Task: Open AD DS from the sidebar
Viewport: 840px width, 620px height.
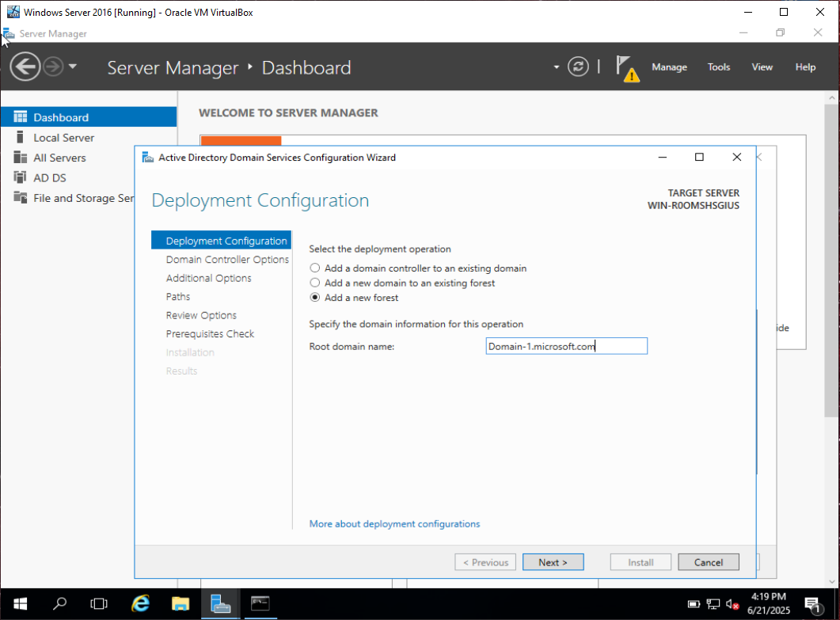Action: pyautogui.click(x=50, y=178)
